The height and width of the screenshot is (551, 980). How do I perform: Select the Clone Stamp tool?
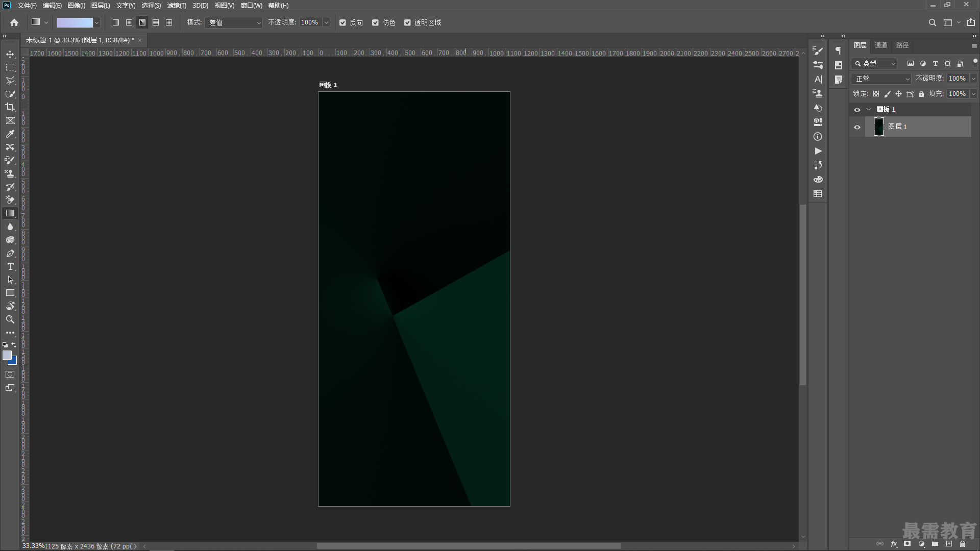click(x=10, y=173)
